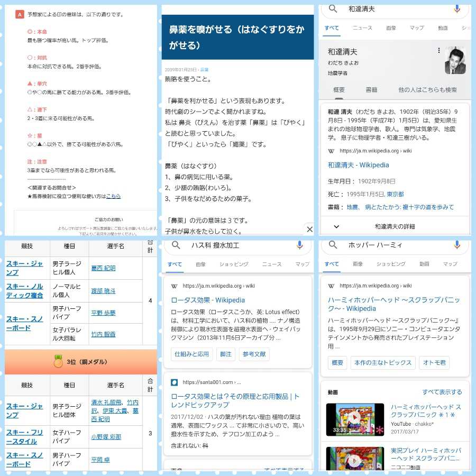Click the ハス科 撥水加工 search input field

click(238, 245)
